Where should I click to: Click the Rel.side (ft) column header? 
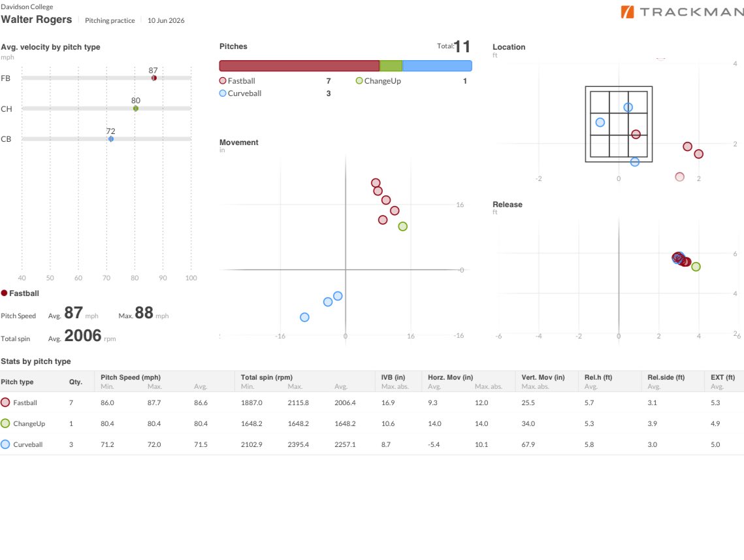(x=666, y=377)
